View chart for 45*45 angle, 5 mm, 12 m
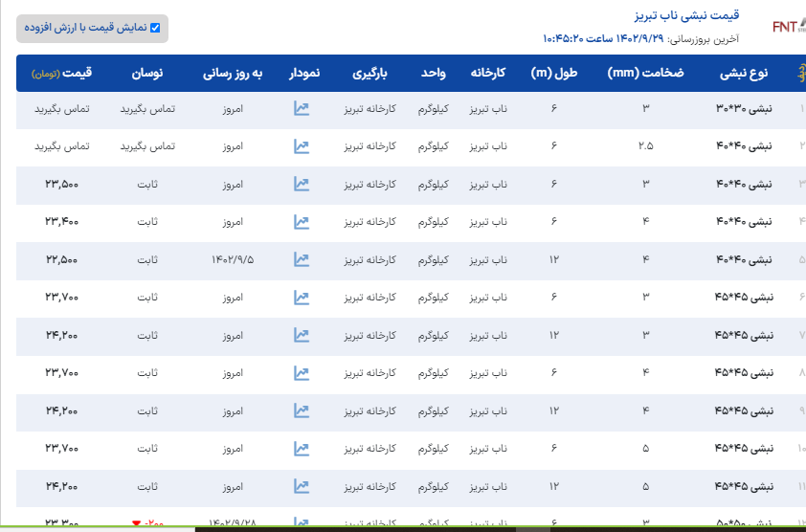Viewport: 806px width, 532px height. click(x=302, y=486)
